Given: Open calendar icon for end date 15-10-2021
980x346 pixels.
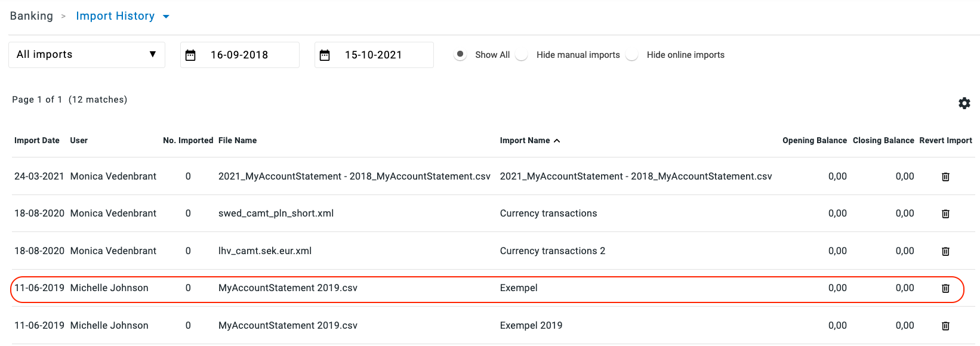Looking at the screenshot, I should [325, 55].
